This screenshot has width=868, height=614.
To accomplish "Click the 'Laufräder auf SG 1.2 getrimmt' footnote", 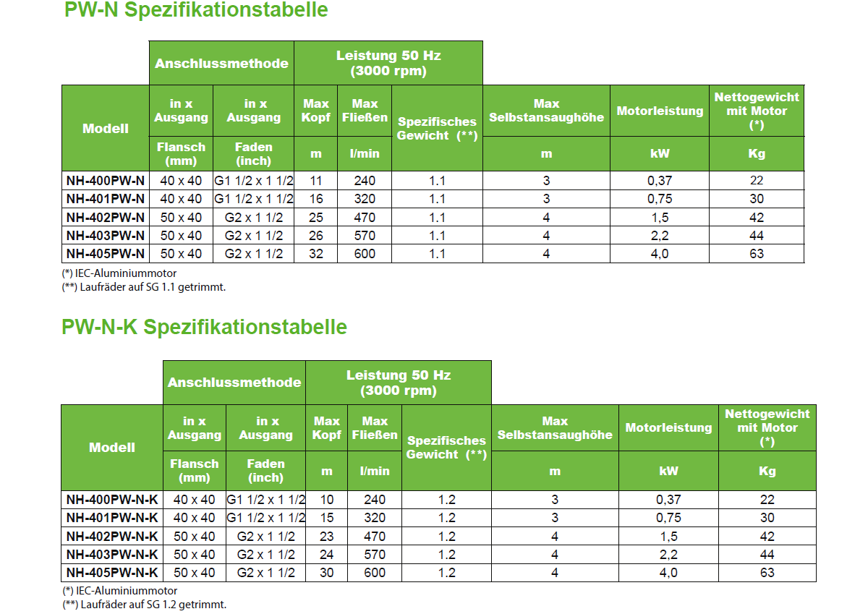I will 144,604.
